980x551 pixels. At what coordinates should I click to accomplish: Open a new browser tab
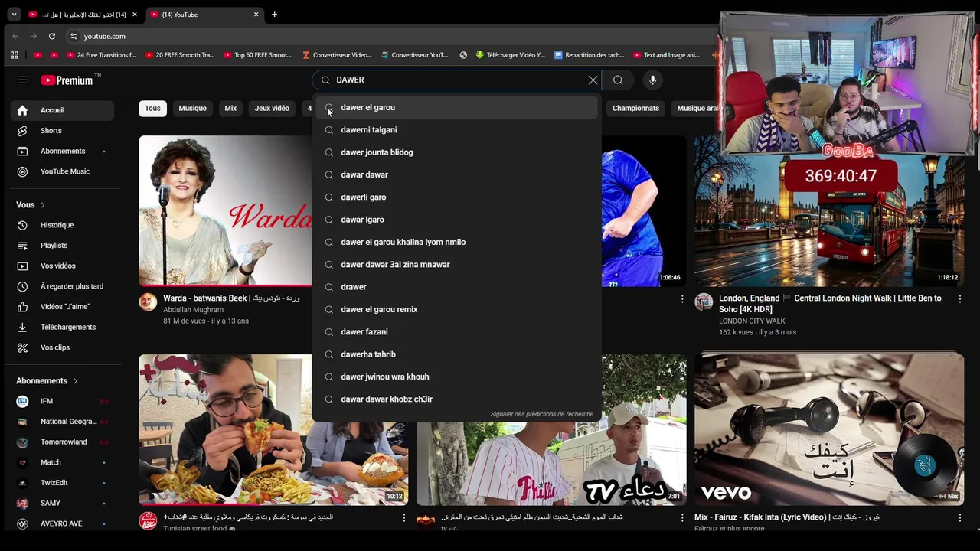274,15
